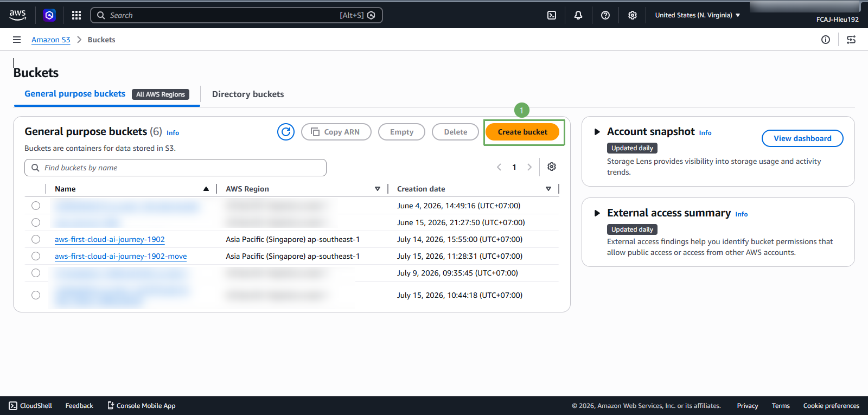Image resolution: width=868 pixels, height=415 pixels.
Task: Open the notifications bell
Action: (x=578, y=15)
